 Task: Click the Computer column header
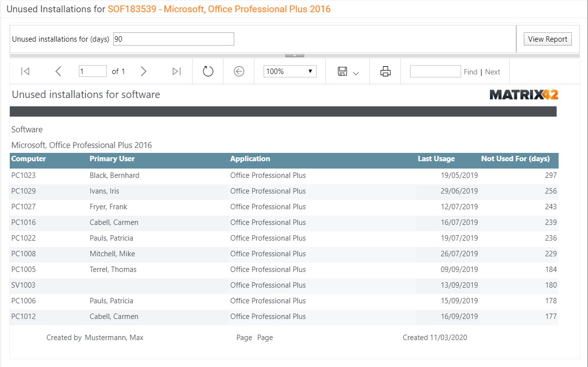click(28, 159)
